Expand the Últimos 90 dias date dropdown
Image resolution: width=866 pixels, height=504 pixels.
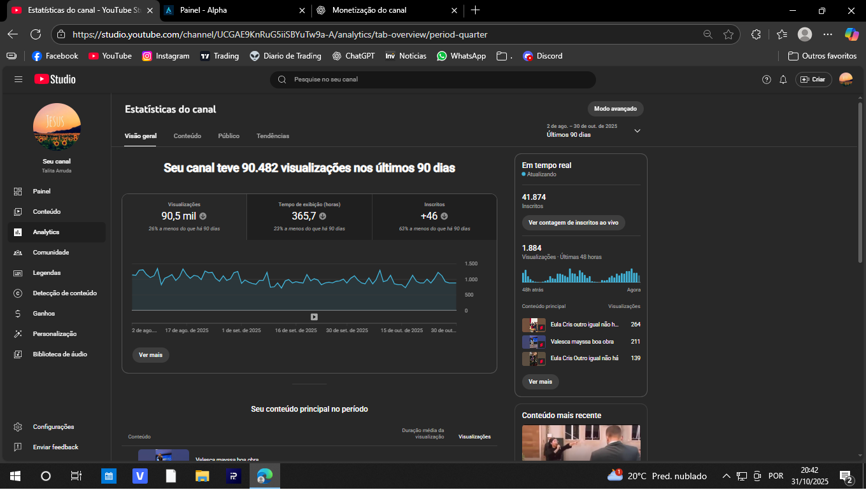coord(637,131)
